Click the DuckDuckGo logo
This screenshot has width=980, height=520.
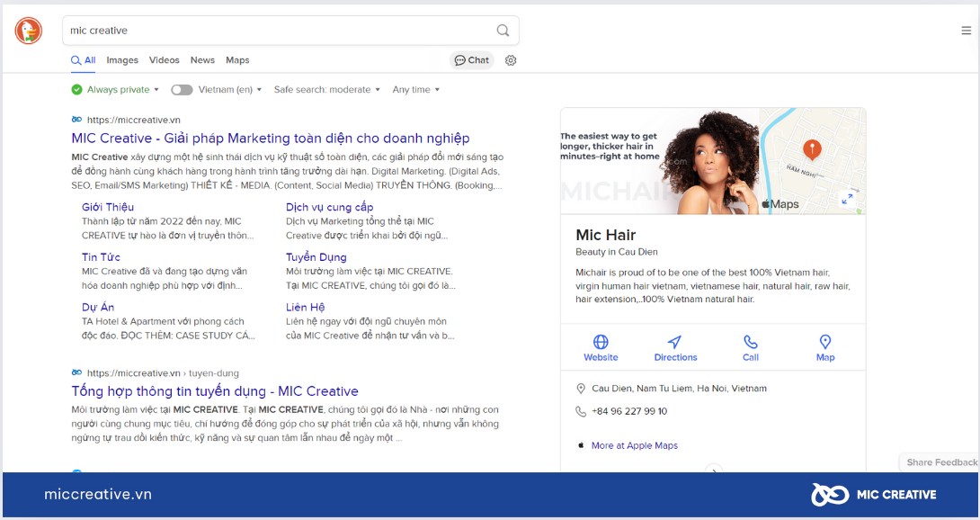28,31
